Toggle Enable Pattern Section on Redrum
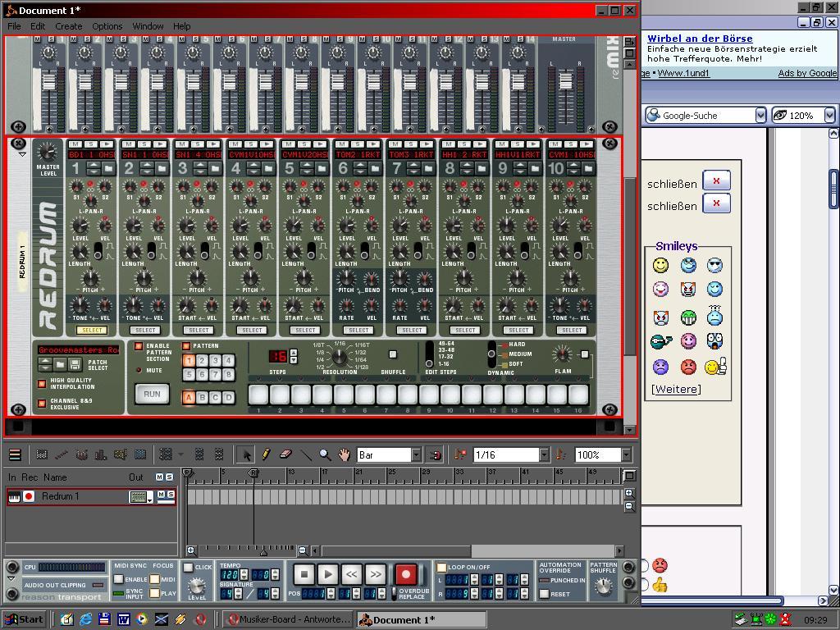 138,346
